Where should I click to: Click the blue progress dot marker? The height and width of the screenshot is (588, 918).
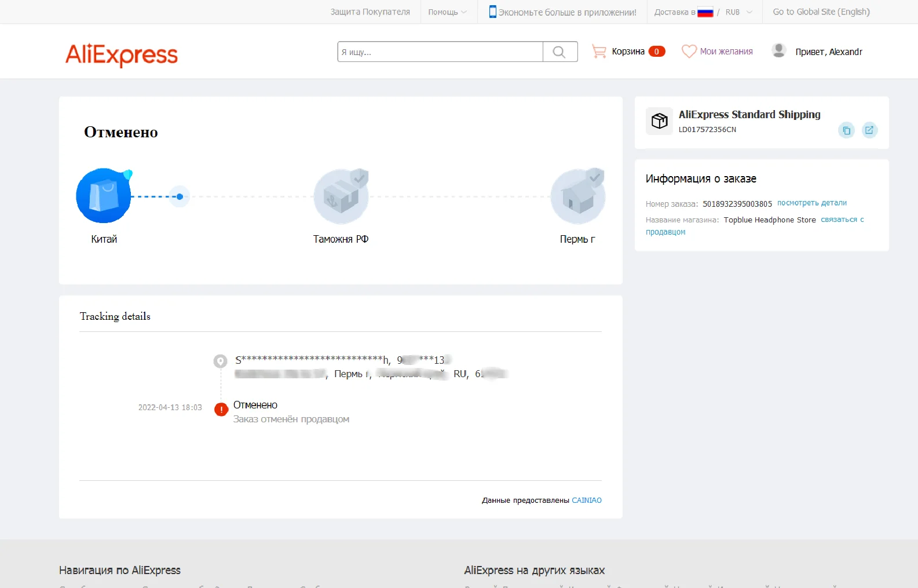(x=180, y=197)
